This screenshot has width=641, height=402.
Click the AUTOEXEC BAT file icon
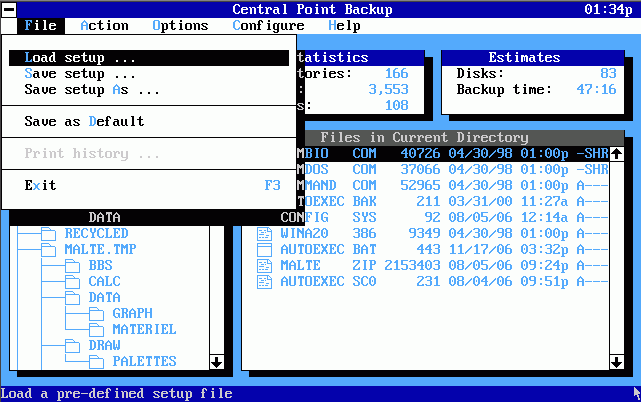(x=264, y=249)
